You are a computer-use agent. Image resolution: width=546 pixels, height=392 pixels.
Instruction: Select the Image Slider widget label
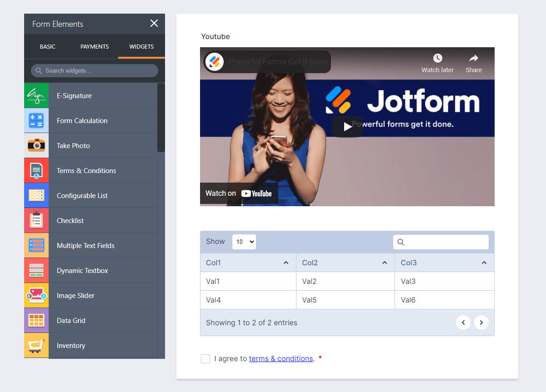pyautogui.click(x=75, y=295)
